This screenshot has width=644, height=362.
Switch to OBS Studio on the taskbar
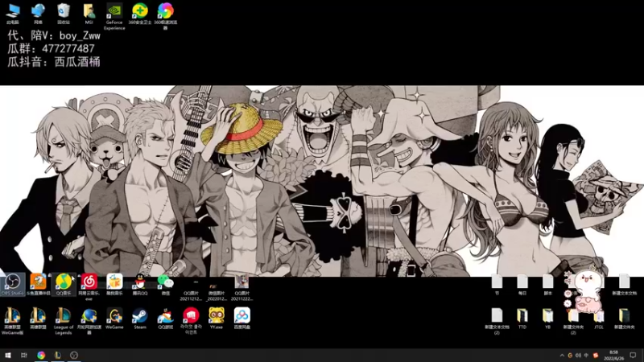[74, 355]
